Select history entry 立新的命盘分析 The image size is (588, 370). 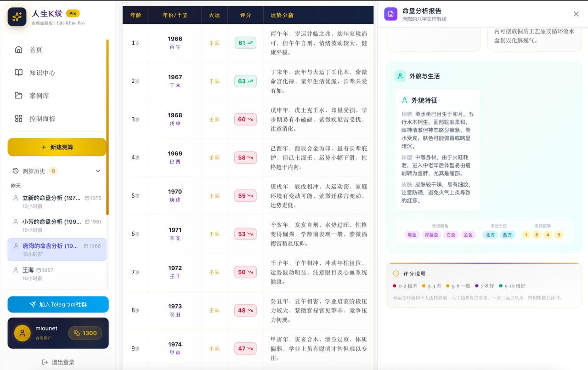(57, 202)
